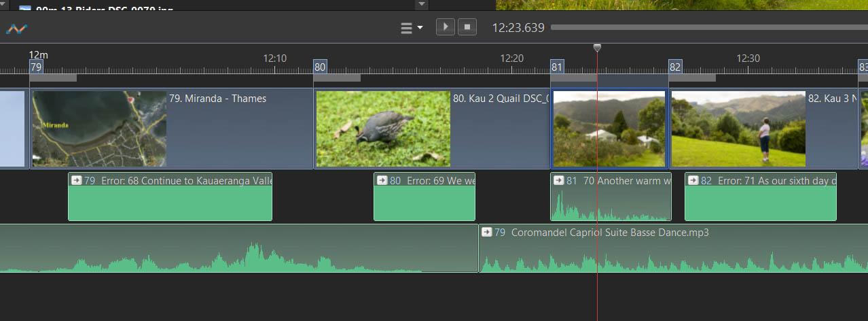This screenshot has width=868, height=321.
Task: Select the playhead marker on the ruler
Action: [x=597, y=48]
